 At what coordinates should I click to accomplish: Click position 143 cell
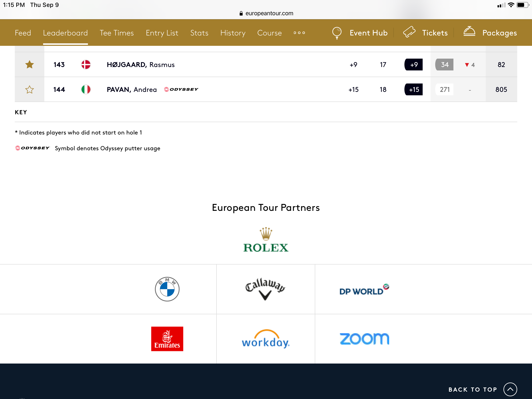pos(59,65)
